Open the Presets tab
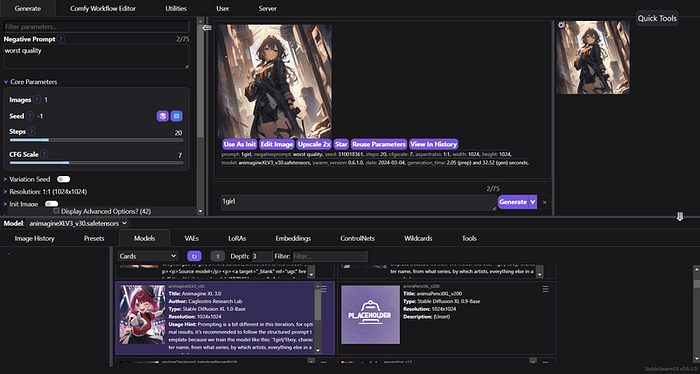The image size is (700, 374). coord(94,238)
